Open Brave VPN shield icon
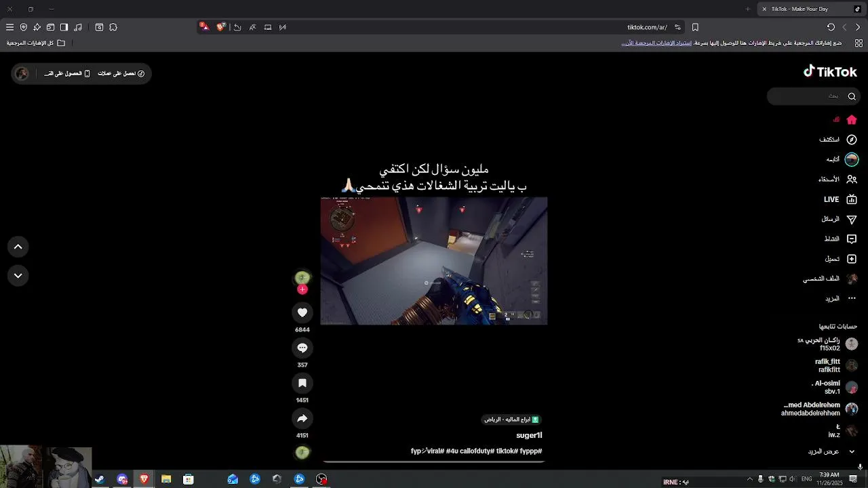This screenshot has width=868, height=488. [x=23, y=27]
